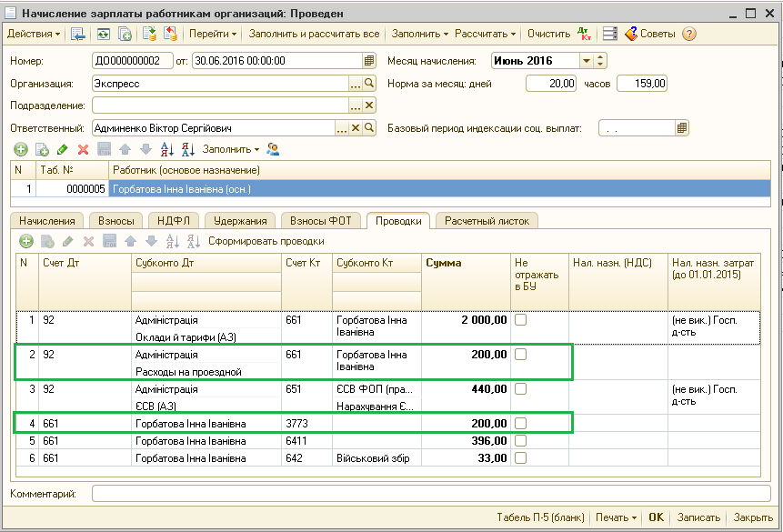Open Советы tips
This screenshot has height=532, width=783.
click(650, 34)
